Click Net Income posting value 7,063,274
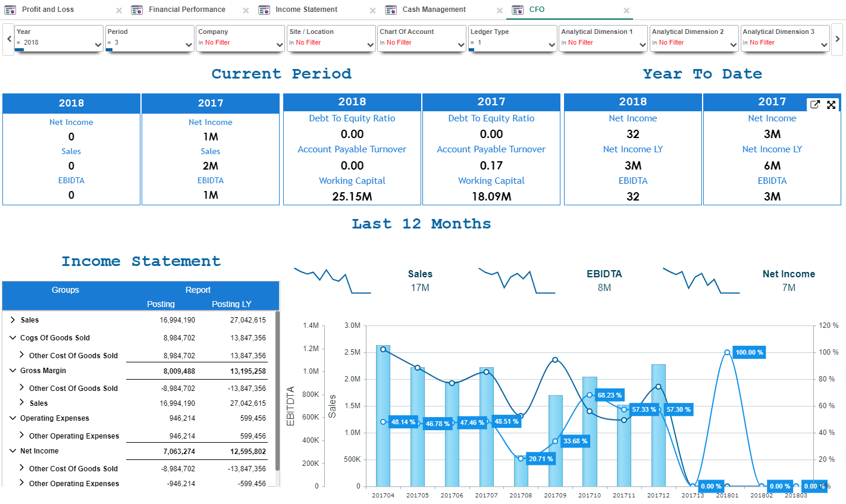 click(179, 452)
